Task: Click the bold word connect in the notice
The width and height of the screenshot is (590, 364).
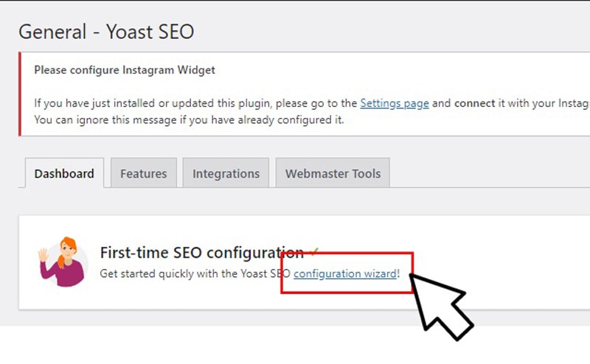Action: tap(474, 103)
